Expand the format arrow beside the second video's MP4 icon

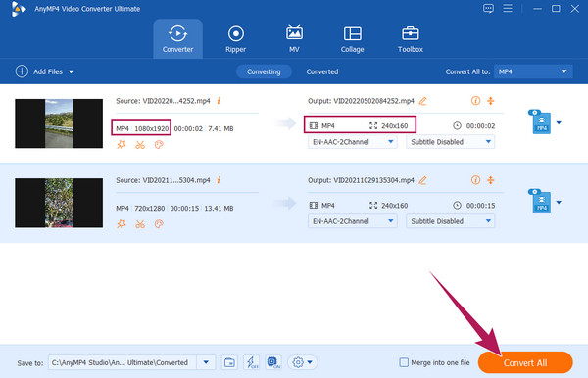pos(559,203)
